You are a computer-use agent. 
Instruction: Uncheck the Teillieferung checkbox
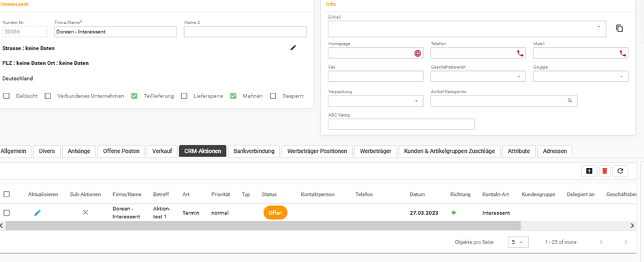(134, 96)
